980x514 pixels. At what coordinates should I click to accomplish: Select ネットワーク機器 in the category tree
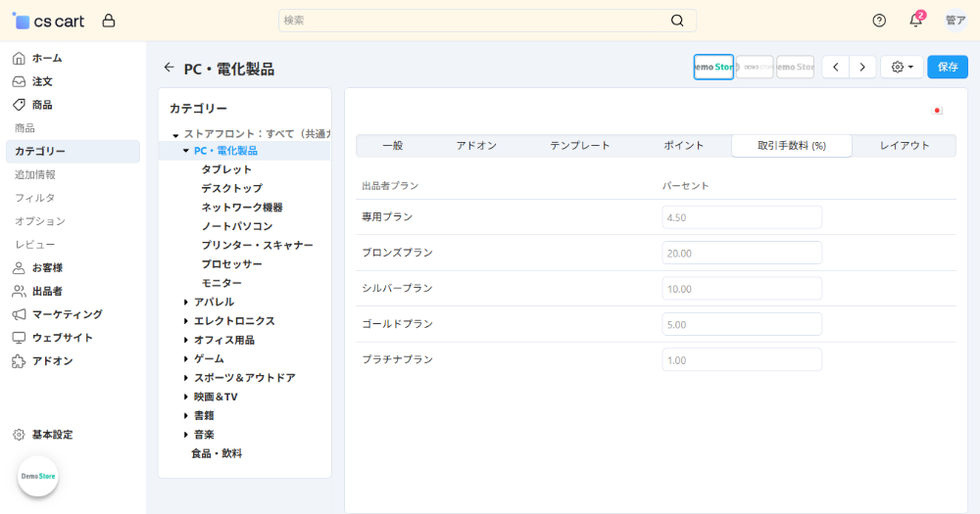[242, 208]
